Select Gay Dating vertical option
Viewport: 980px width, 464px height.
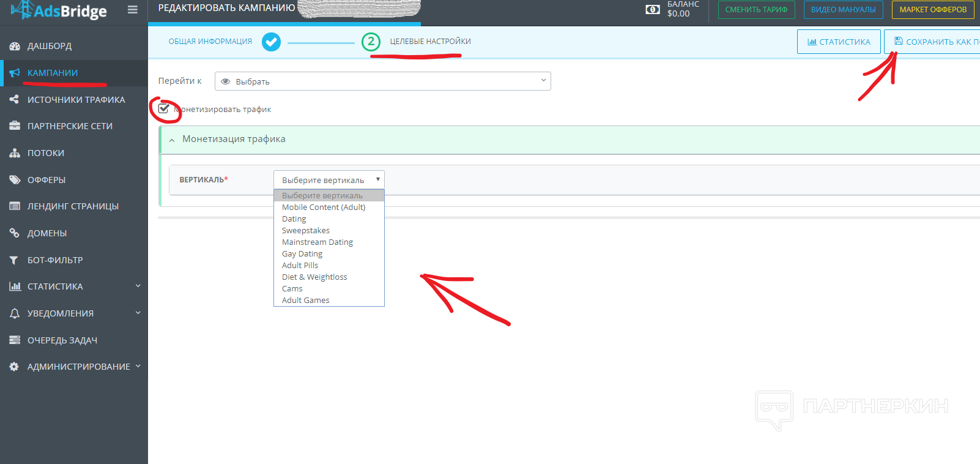point(329,253)
